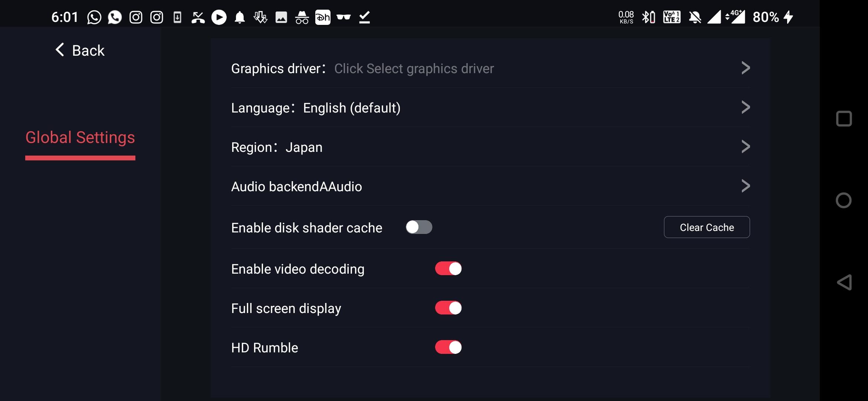Viewport: 868px width, 401px height.
Task: Expand Region setting dropdown
Action: pyautogui.click(x=489, y=147)
